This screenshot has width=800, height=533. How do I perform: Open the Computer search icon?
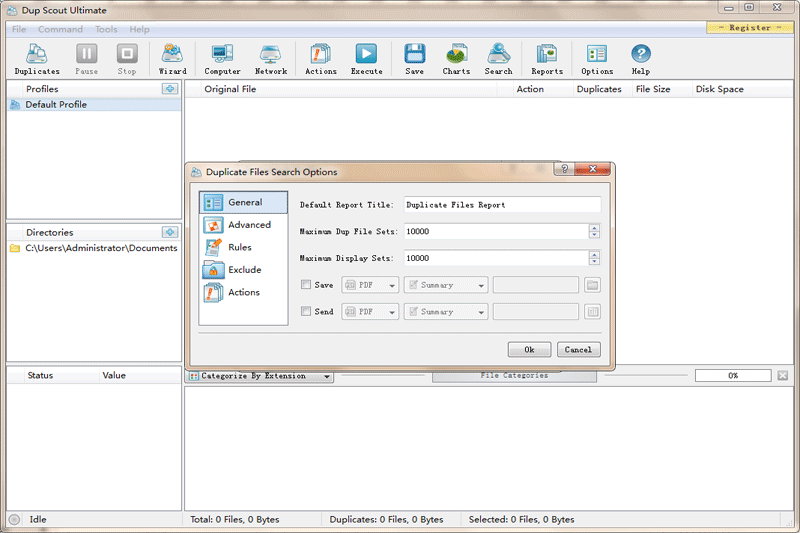[x=222, y=59]
